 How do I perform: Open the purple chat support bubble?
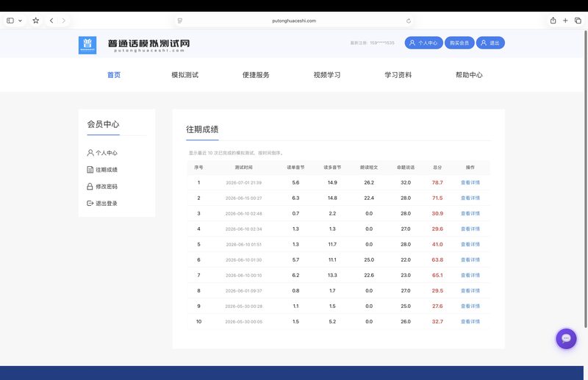tap(566, 339)
